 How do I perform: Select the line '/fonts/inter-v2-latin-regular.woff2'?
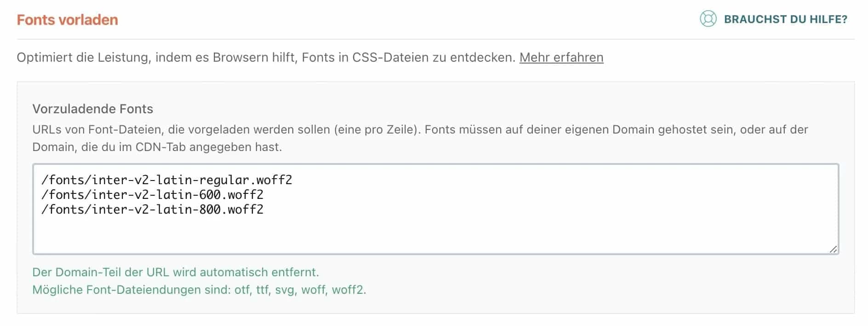[167, 180]
